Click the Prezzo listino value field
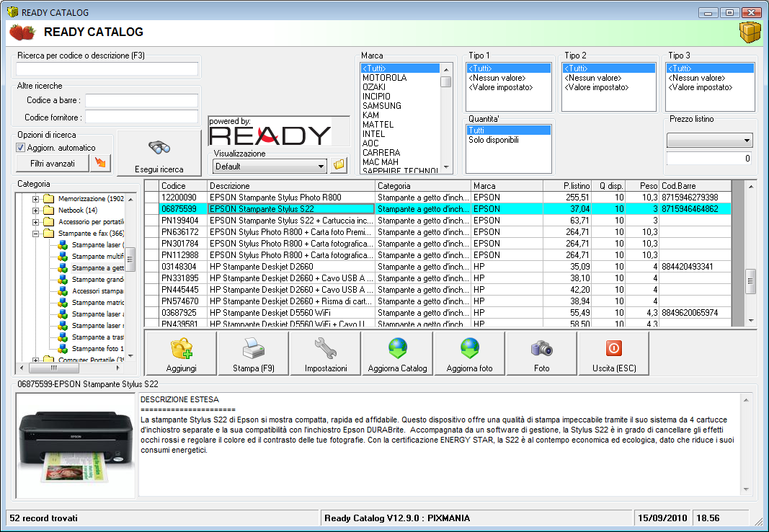769x532 pixels. click(x=709, y=159)
